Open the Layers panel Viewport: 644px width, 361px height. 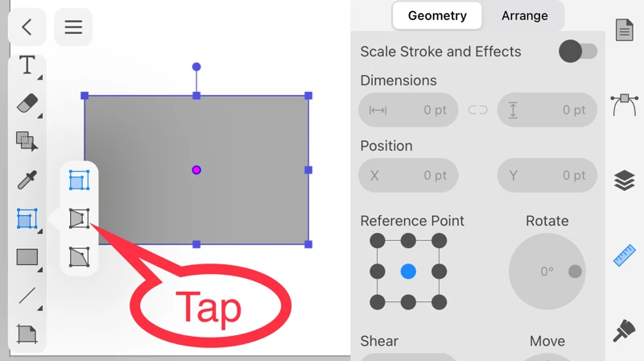(x=625, y=180)
